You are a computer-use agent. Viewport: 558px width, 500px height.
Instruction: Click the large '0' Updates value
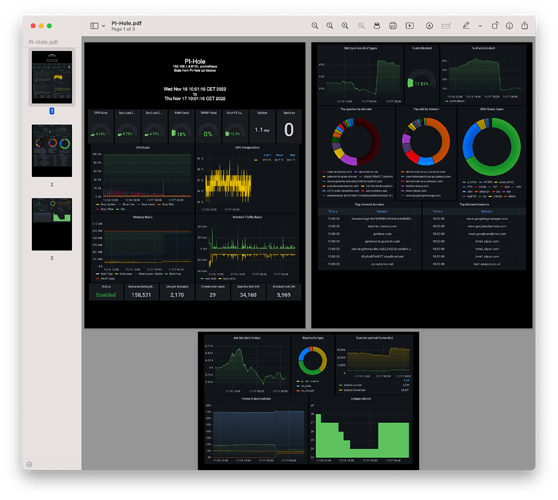(x=289, y=130)
